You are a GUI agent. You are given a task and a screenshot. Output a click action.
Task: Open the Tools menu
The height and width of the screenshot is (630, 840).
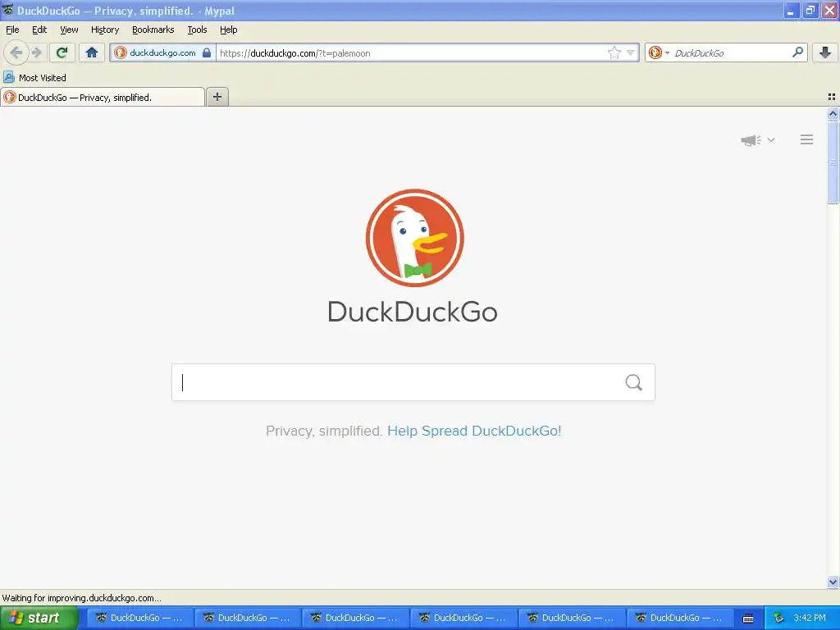(197, 30)
